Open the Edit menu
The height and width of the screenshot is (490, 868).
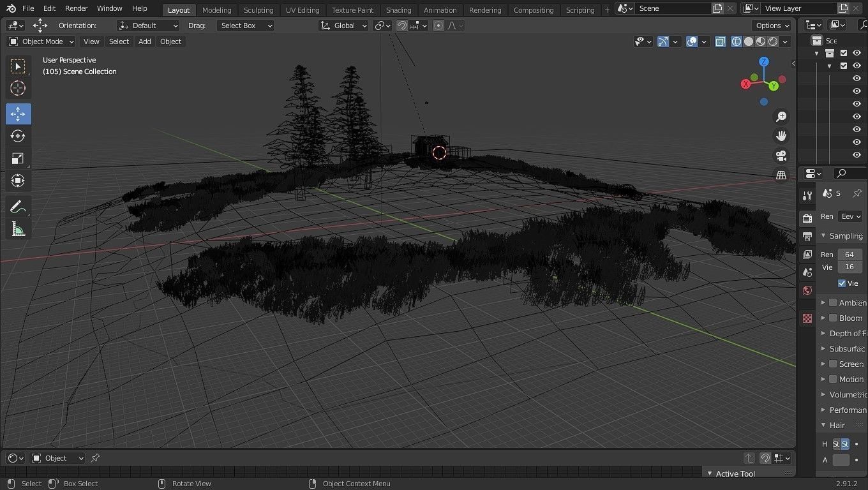[49, 8]
